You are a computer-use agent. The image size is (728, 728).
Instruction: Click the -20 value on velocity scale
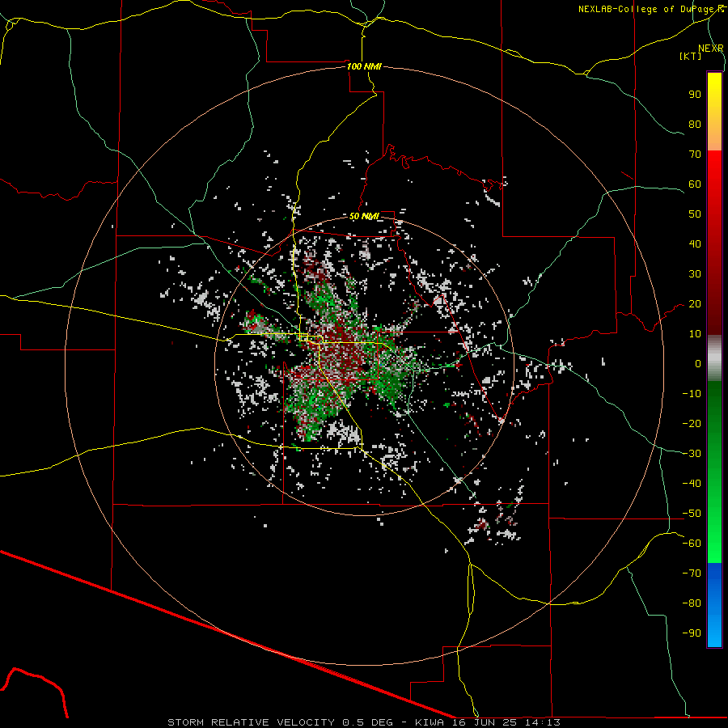(692, 423)
